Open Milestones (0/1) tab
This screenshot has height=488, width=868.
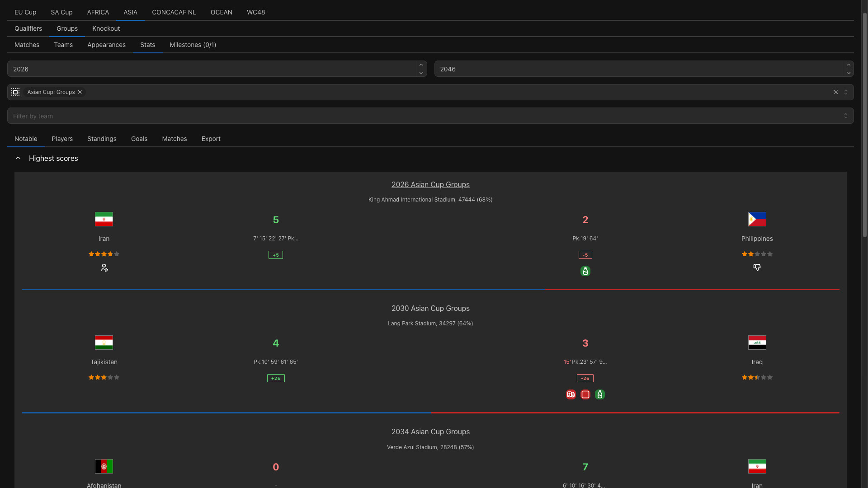[x=193, y=45]
